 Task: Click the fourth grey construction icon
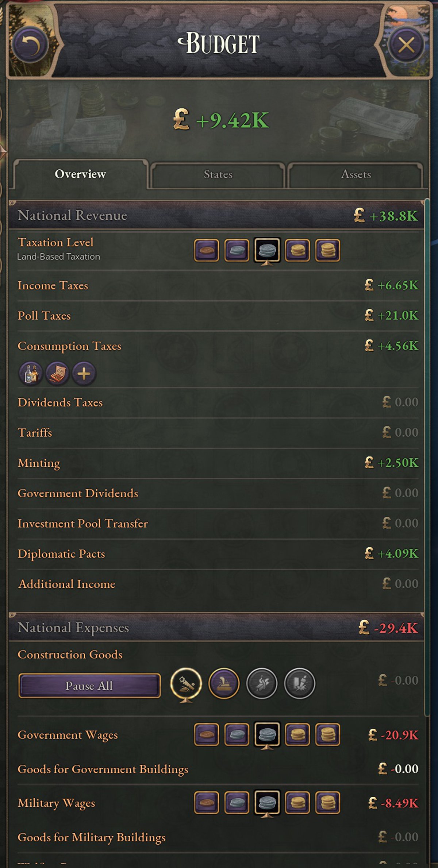point(299,683)
